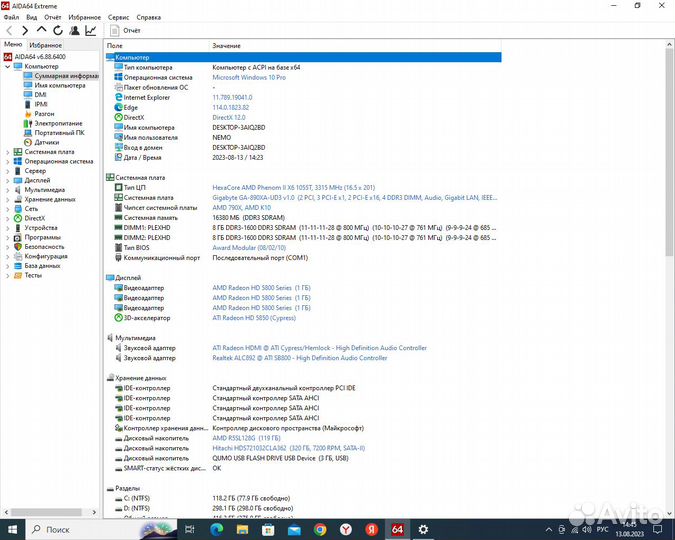Select the Электропитание tree item
675x540 pixels.
coord(53,123)
